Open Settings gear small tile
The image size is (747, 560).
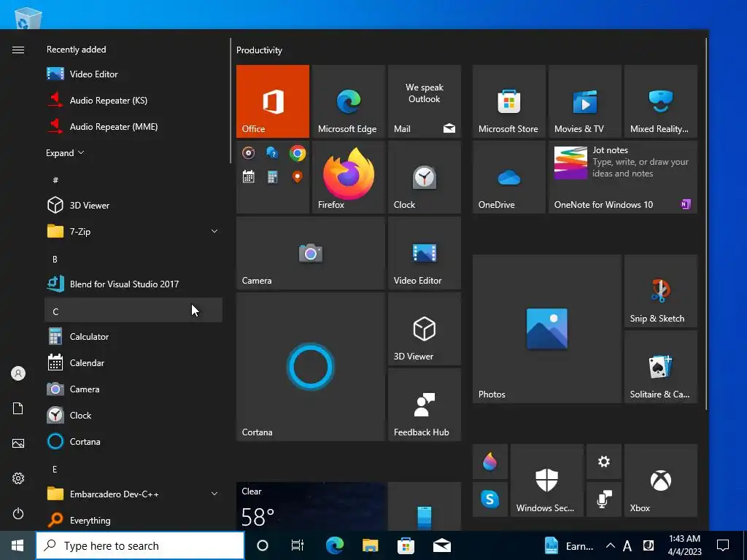click(x=604, y=462)
